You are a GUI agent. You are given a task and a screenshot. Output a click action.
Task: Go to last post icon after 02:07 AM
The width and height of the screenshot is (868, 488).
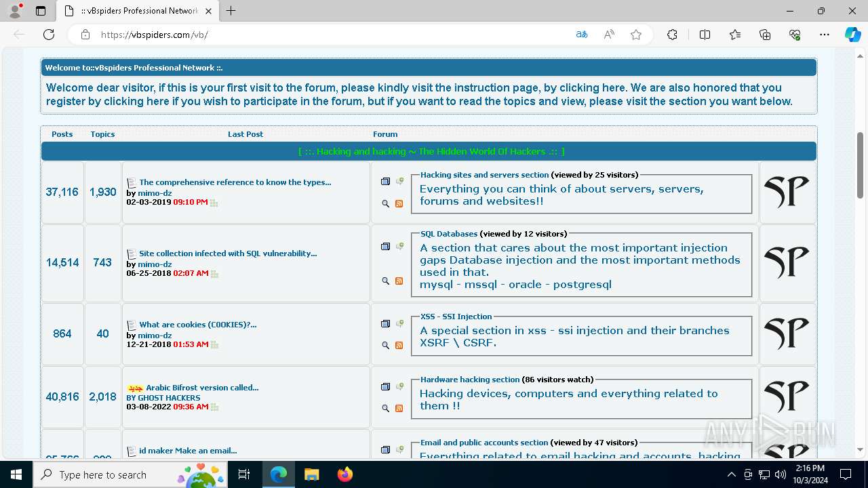point(214,274)
